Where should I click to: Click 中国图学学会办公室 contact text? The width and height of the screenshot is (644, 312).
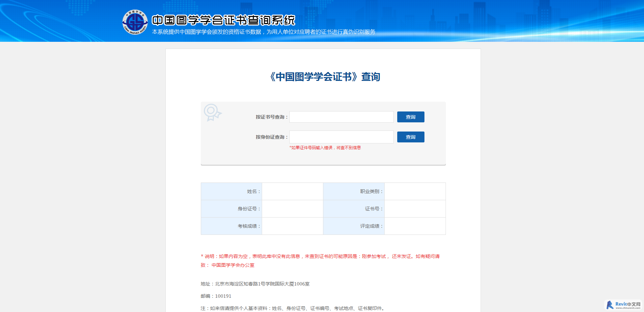click(233, 265)
